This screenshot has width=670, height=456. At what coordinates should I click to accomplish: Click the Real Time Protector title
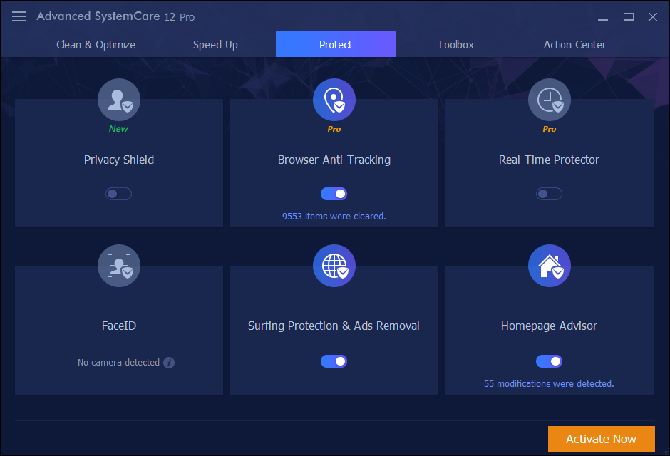(x=549, y=160)
